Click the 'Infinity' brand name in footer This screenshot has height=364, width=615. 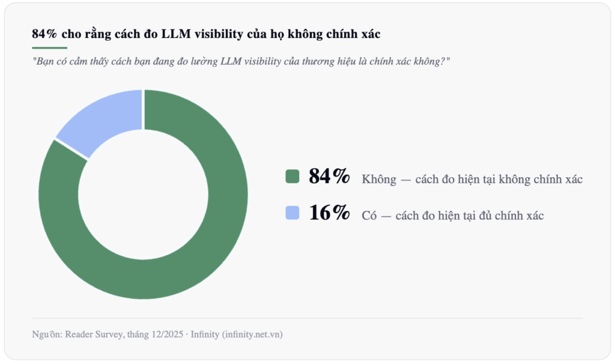[x=205, y=334]
